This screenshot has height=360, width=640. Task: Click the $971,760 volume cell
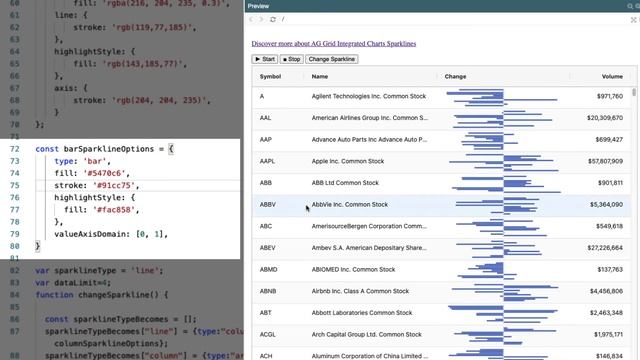coord(609,96)
